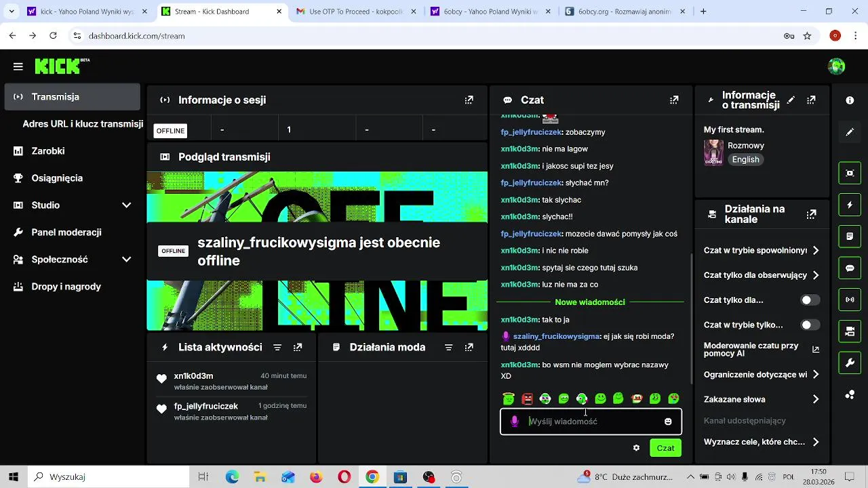
Task: Click the Wyślij wiadomość chat input
Action: coord(591,422)
